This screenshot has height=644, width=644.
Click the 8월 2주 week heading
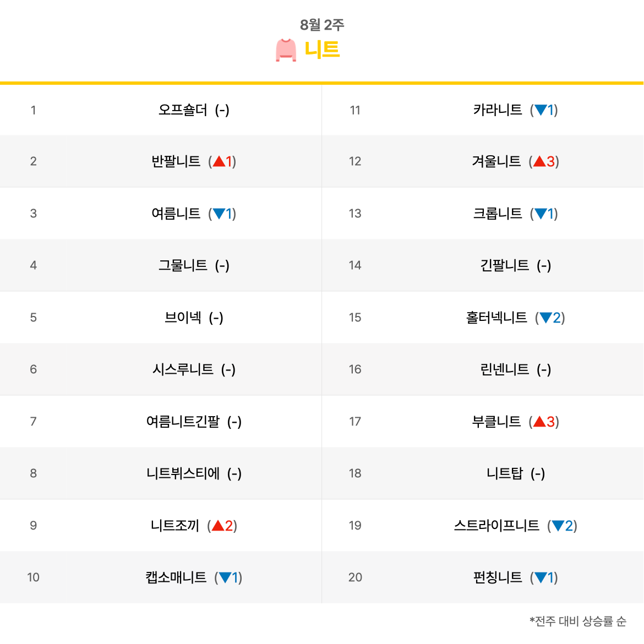pyautogui.click(x=322, y=25)
